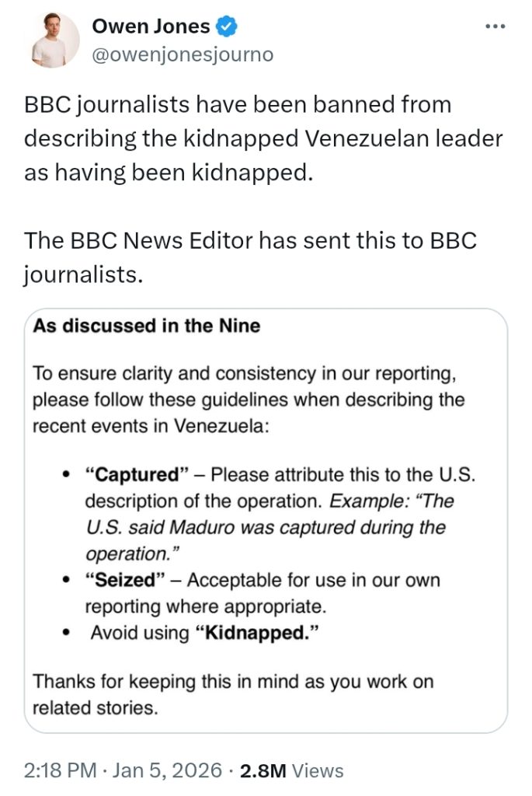Click the 2:18 PM timestamp
532x796 pixels.
pos(61,770)
